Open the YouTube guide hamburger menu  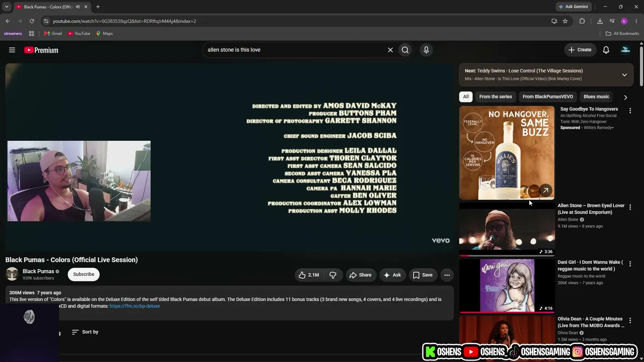point(12,50)
